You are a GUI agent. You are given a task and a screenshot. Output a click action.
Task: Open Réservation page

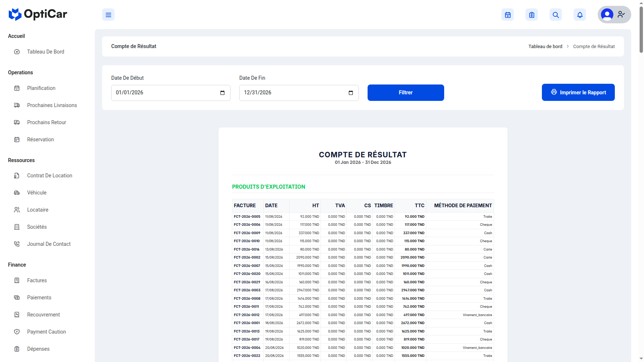(x=40, y=139)
